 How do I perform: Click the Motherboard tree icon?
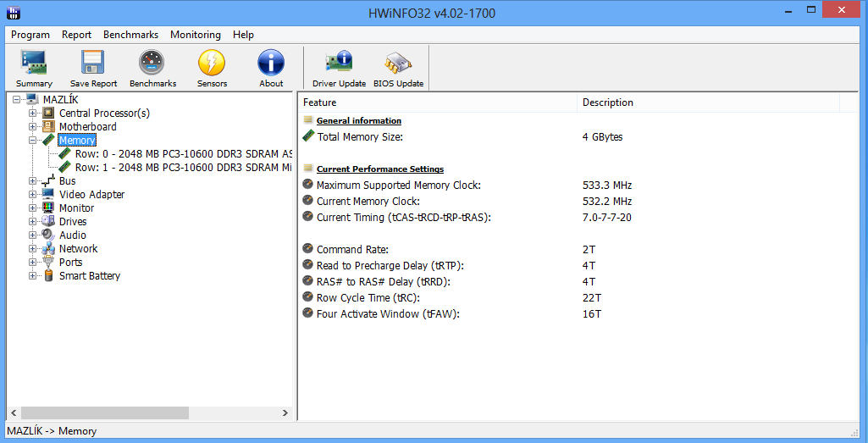click(x=49, y=126)
